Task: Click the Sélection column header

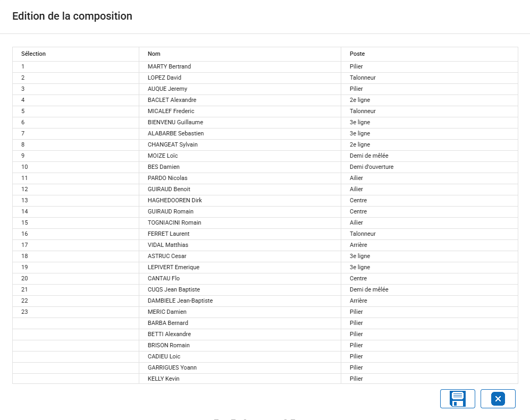Action: (x=33, y=54)
